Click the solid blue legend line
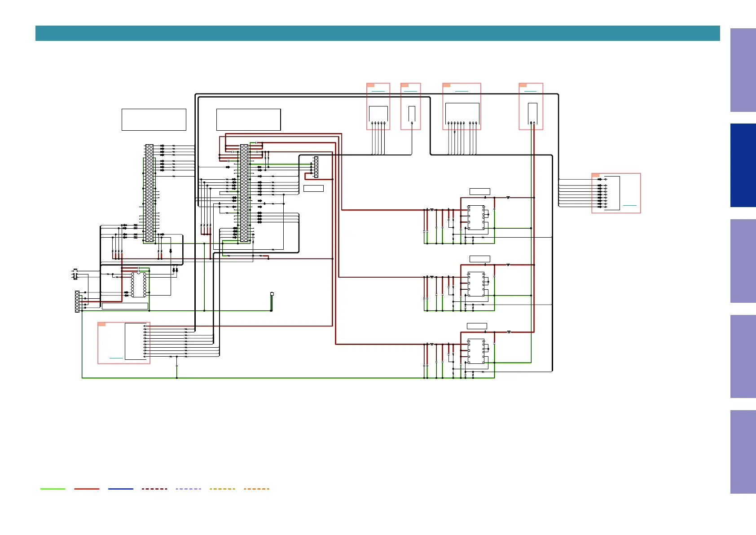The height and width of the screenshot is (535, 756). point(121,489)
